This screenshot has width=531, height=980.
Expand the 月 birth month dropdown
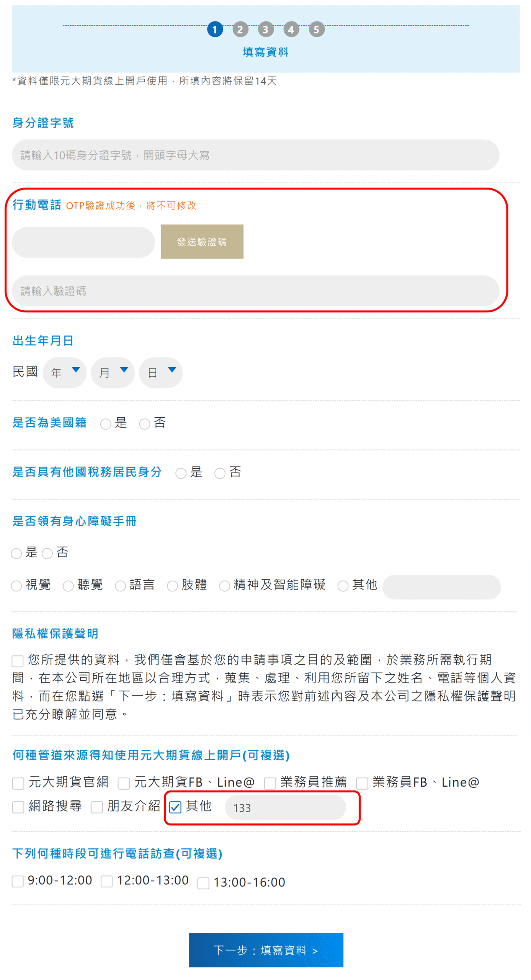pyautogui.click(x=113, y=372)
